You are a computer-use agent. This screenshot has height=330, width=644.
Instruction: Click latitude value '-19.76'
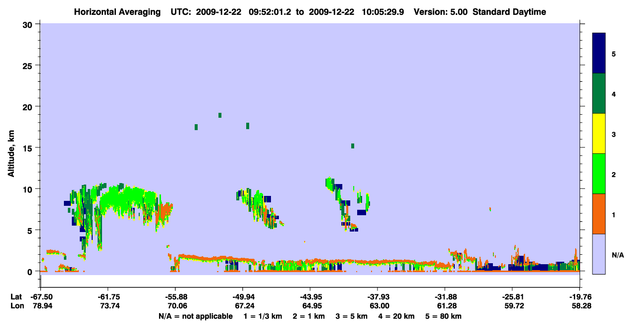(580, 297)
